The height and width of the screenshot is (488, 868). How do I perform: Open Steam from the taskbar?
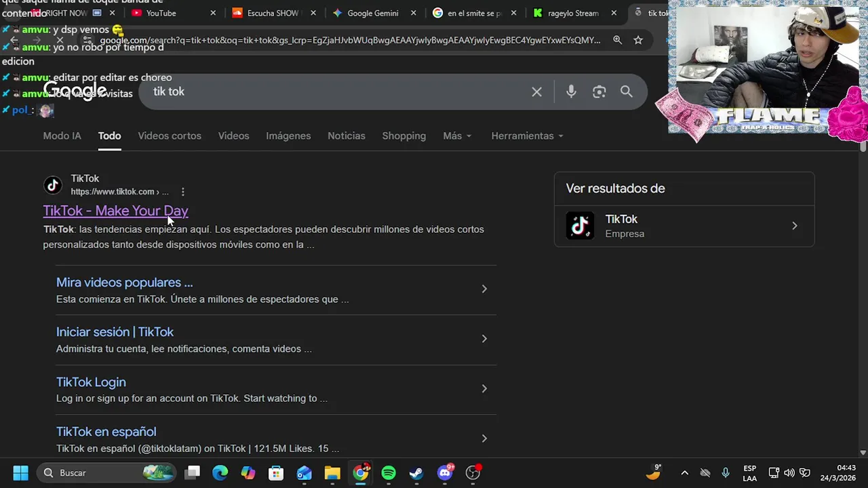416,472
